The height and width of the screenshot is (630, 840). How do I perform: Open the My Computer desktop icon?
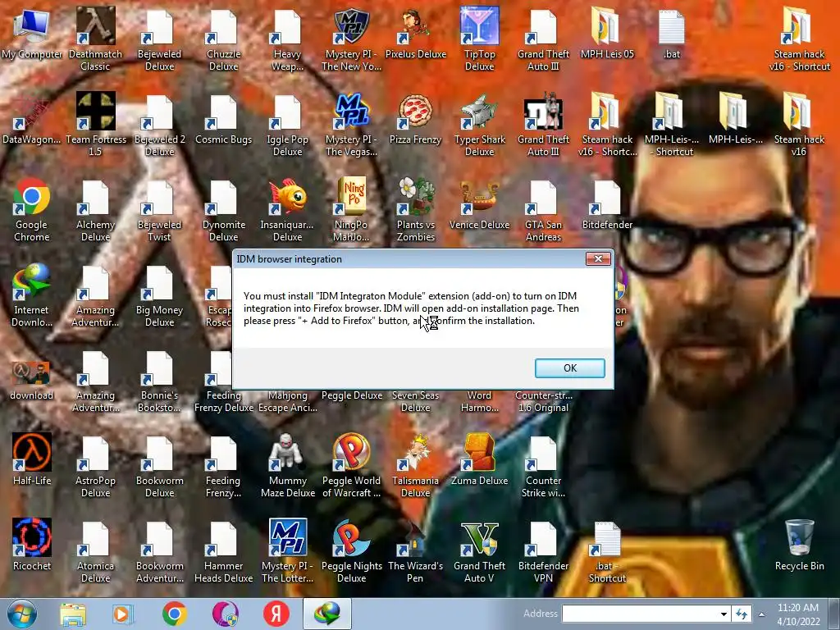pyautogui.click(x=32, y=34)
